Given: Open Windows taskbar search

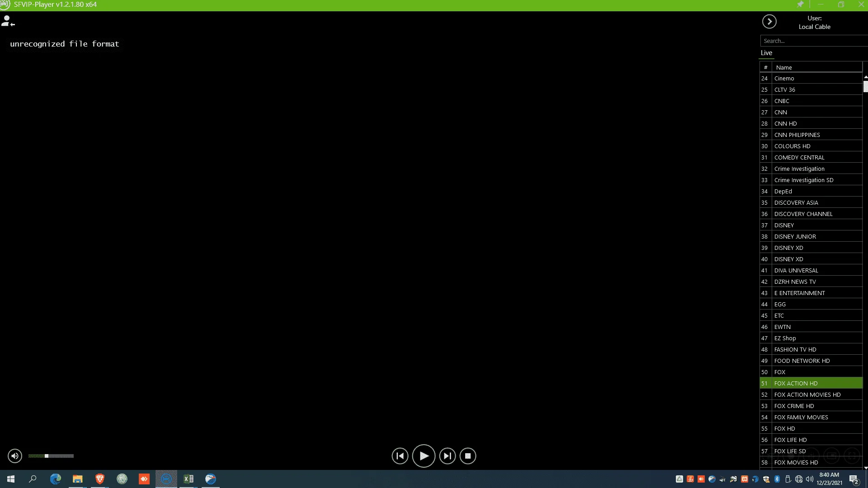Looking at the screenshot, I should click(x=33, y=479).
